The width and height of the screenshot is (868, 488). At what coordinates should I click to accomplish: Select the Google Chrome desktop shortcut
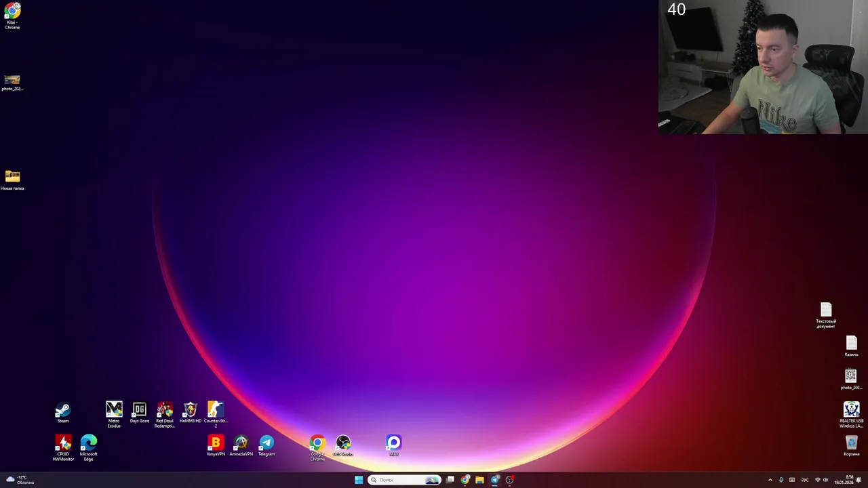pyautogui.click(x=317, y=448)
